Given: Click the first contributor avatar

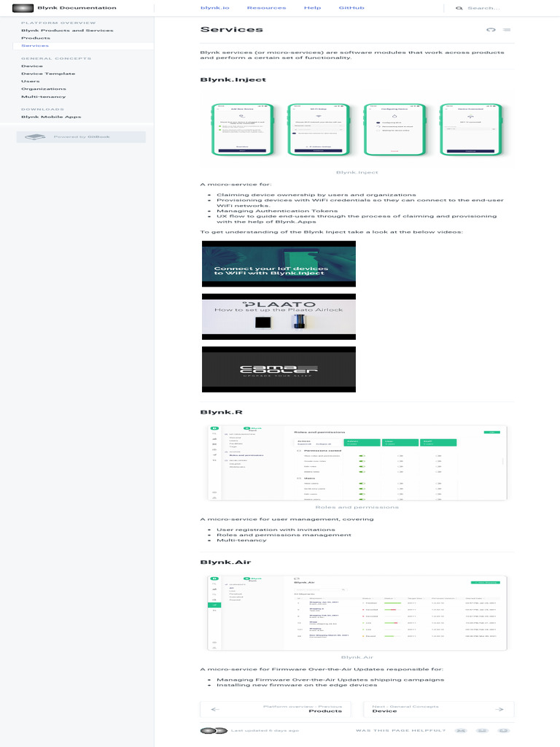Looking at the screenshot, I should tap(208, 730).
